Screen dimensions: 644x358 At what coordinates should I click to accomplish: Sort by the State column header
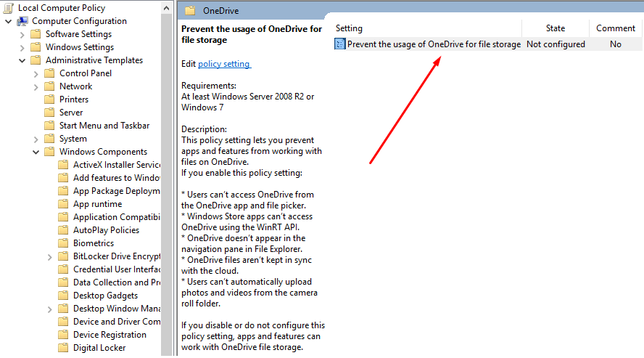(556, 28)
